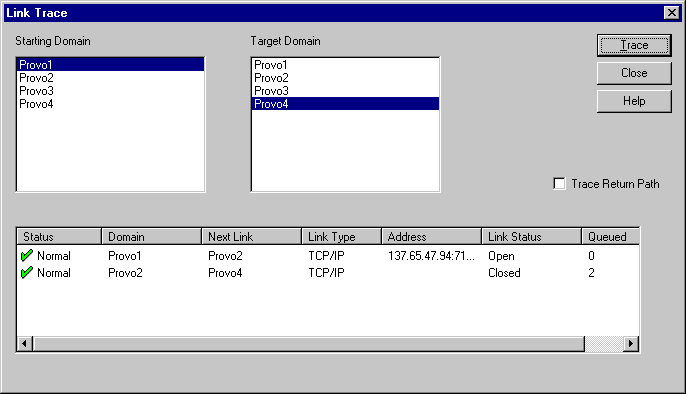Screen dimensions: 686x394
Task: Click Queued value 0
Action: click(592, 256)
